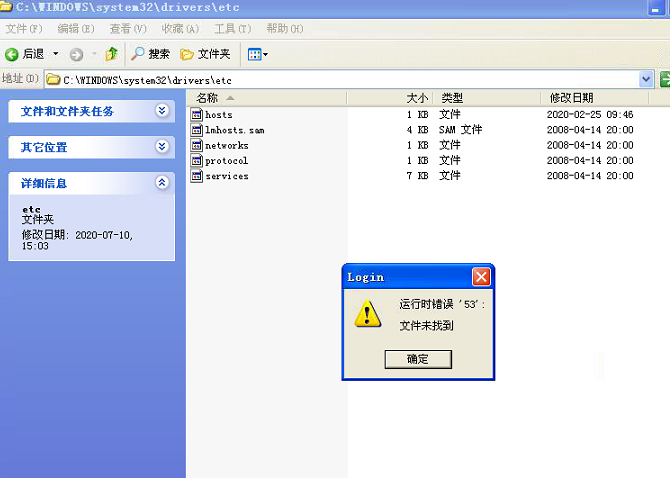Open the 文件(F) menu

(x=24, y=29)
